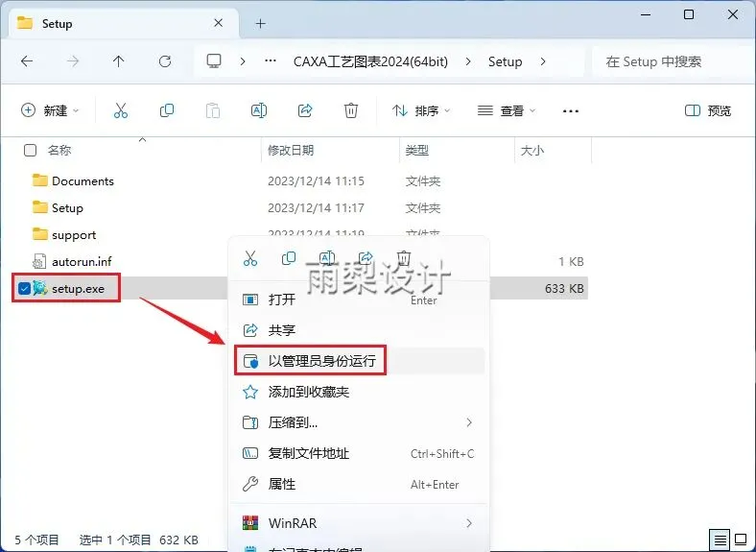
Task: Open the toolbar See more (...) menu
Action: pyautogui.click(x=571, y=111)
